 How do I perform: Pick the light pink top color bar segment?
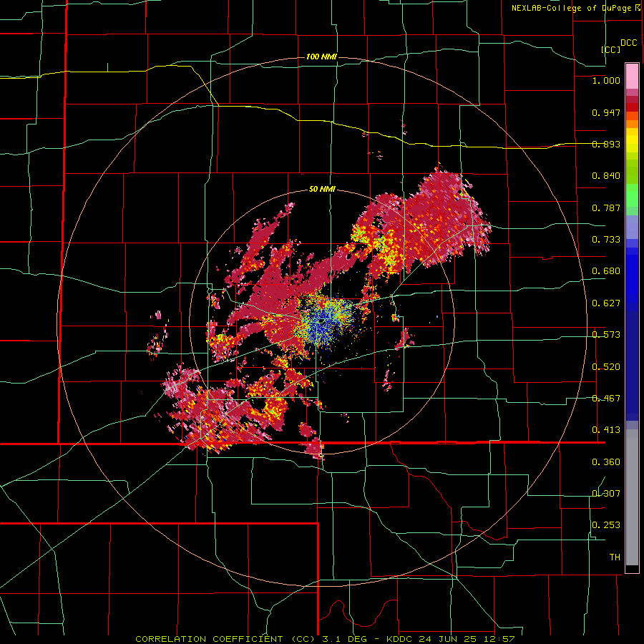click(x=632, y=77)
